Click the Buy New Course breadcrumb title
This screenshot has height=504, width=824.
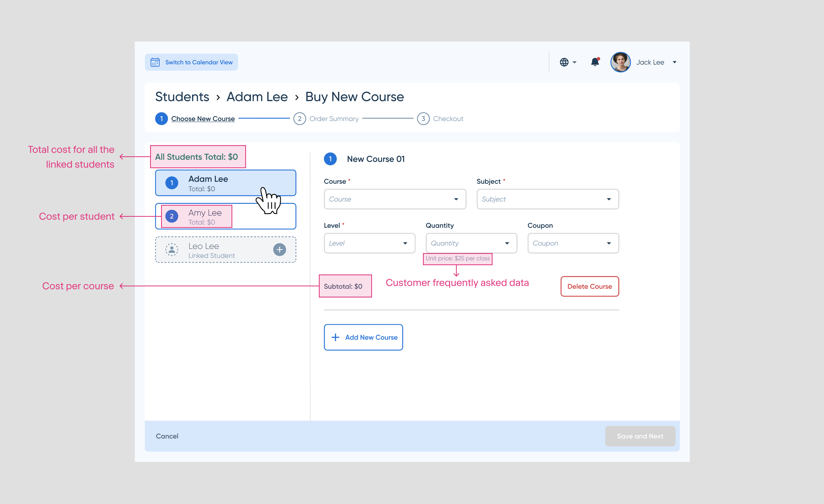[354, 97]
